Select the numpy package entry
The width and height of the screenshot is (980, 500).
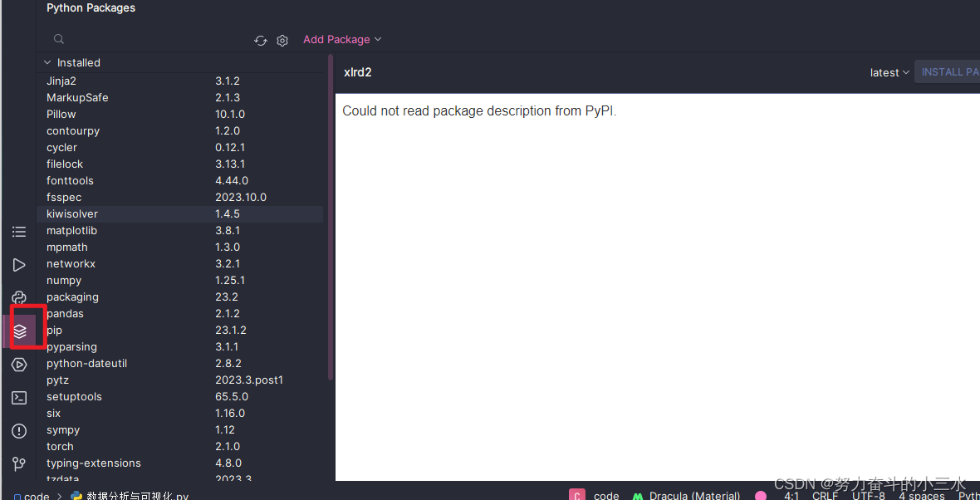[x=64, y=280]
